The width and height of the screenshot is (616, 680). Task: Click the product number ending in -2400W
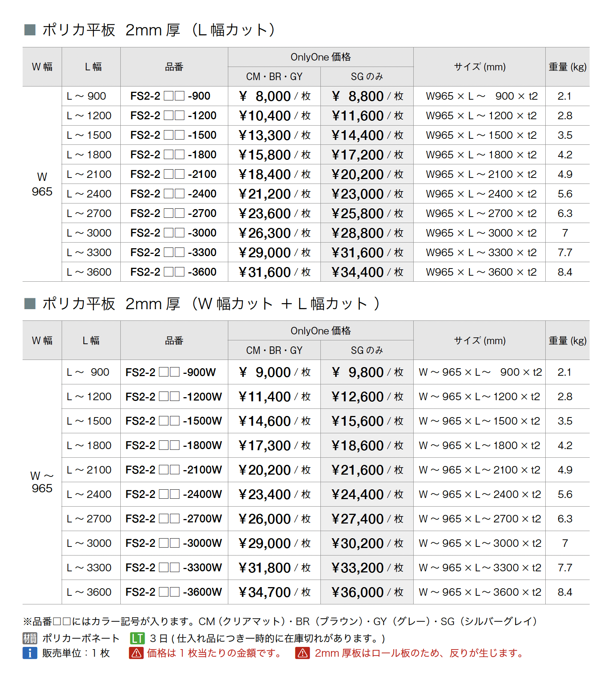click(x=174, y=494)
